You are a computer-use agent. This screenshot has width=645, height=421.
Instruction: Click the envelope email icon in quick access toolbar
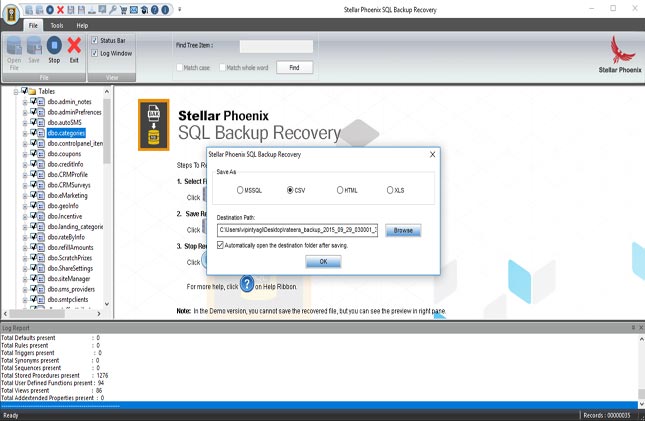(x=134, y=10)
